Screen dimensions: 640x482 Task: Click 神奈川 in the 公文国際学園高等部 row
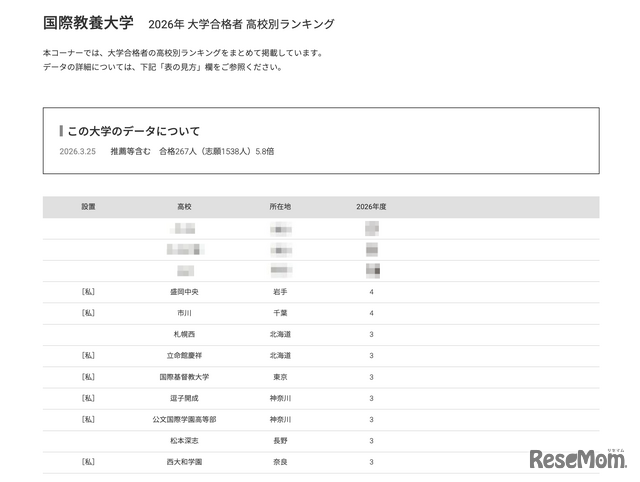coord(280,419)
